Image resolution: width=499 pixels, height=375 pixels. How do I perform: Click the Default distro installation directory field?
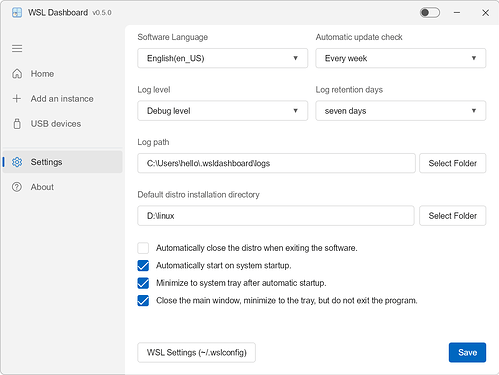point(276,216)
